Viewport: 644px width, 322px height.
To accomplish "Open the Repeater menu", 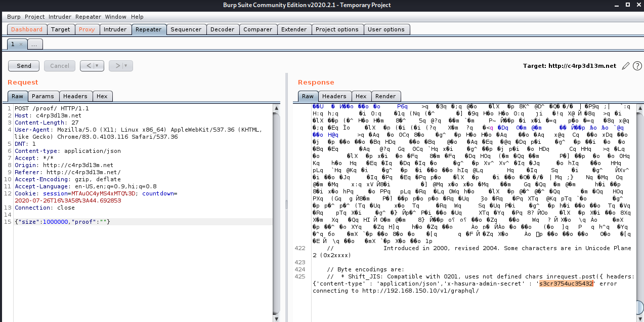I will [x=89, y=17].
